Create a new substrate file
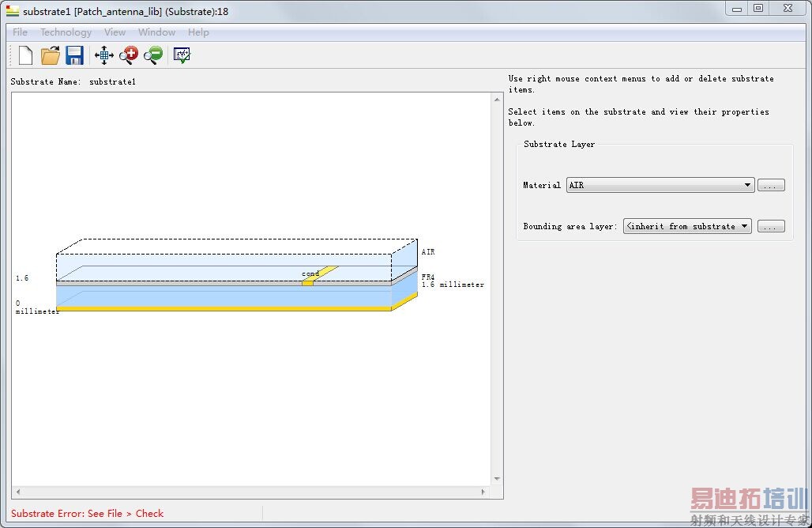812x528 pixels. tap(25, 55)
